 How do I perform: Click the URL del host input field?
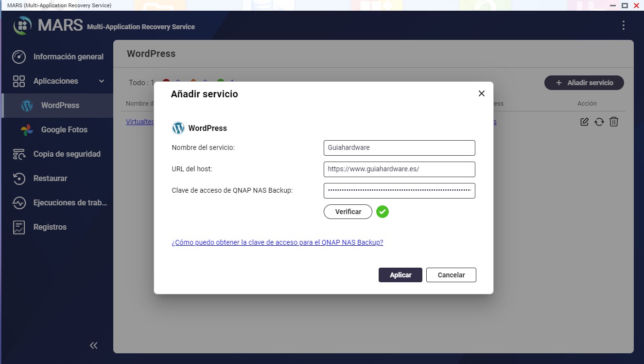coord(400,169)
